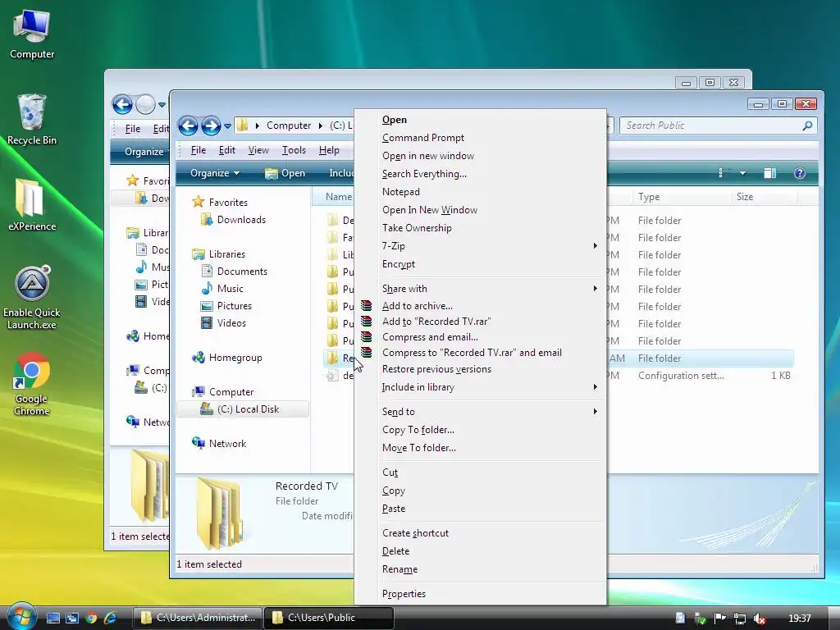Click Switch between windows quick launch icon

(72, 619)
